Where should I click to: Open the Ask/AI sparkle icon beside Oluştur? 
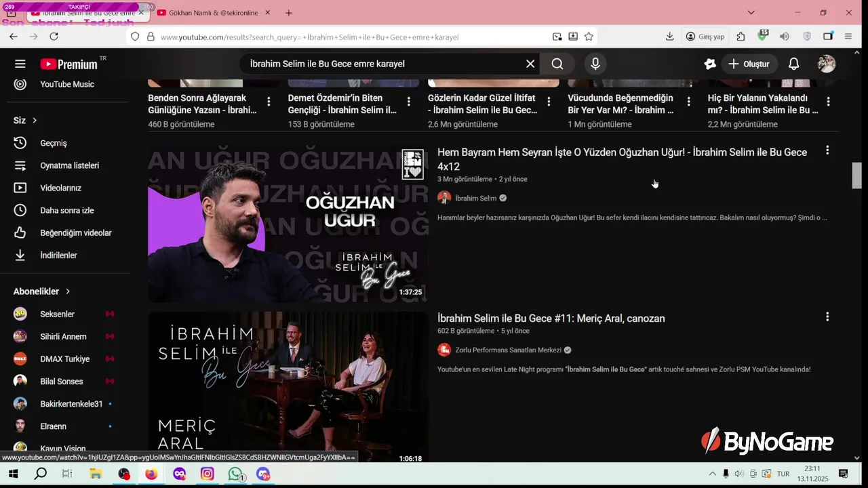[x=710, y=64]
